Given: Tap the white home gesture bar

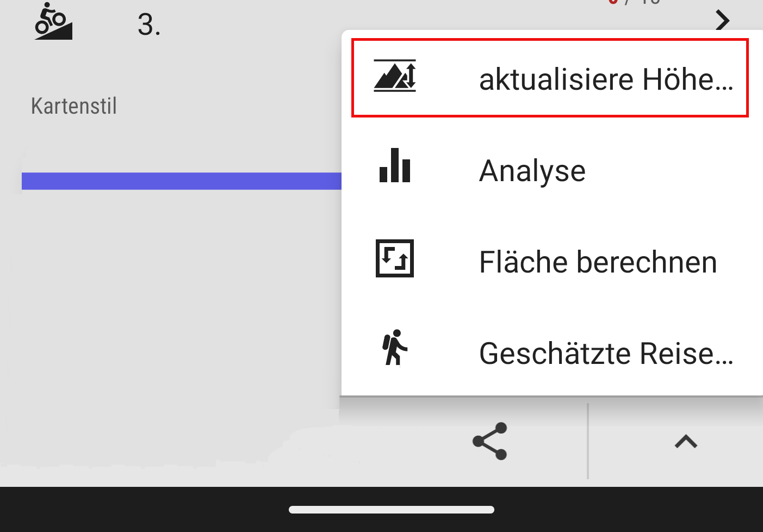Looking at the screenshot, I should point(392,510).
